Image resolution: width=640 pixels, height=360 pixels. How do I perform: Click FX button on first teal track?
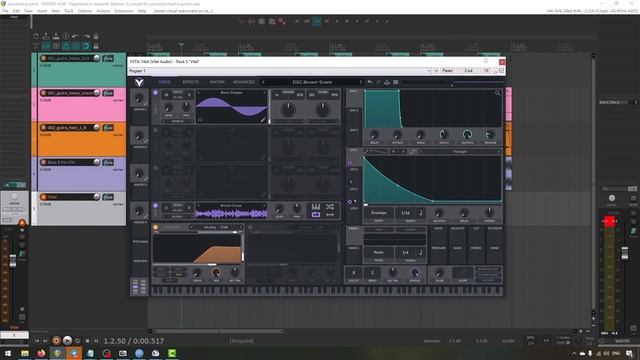click(108, 58)
